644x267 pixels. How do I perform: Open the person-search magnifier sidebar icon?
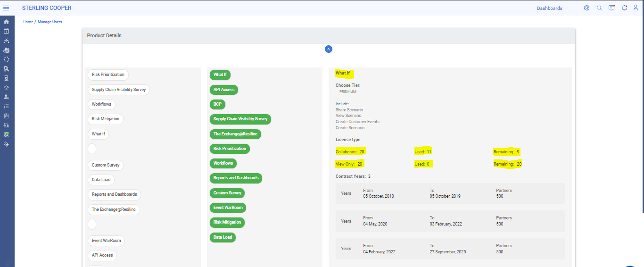[6, 69]
